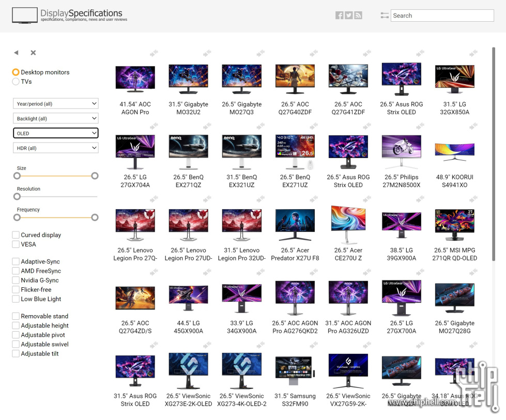
Task: Check the Adjustable height option
Action: [16, 325]
